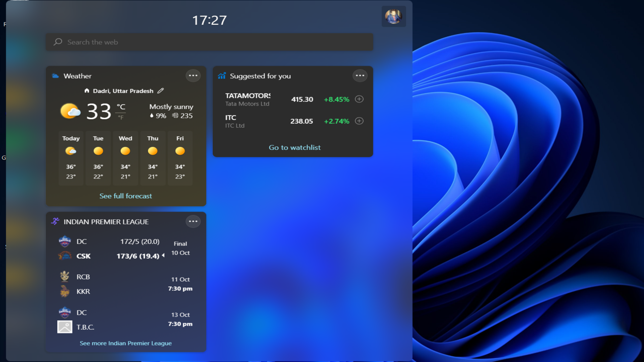The image size is (644, 362).
Task: Click the Search the web field
Action: coord(209,42)
